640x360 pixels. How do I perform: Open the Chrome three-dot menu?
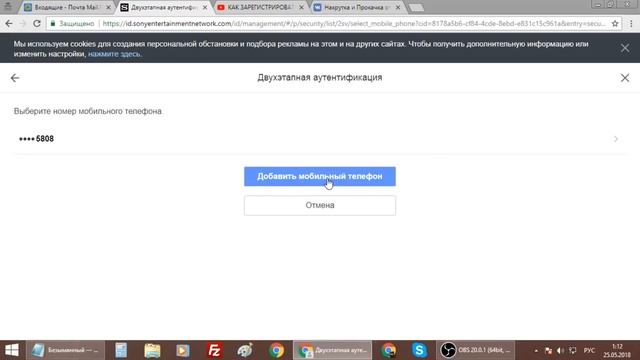pyautogui.click(x=631, y=24)
